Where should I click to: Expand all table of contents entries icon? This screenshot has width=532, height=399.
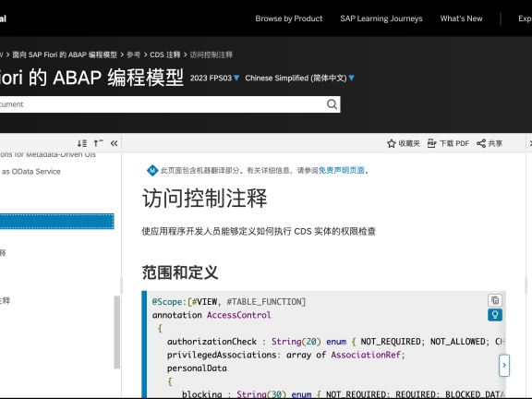[x=82, y=143]
